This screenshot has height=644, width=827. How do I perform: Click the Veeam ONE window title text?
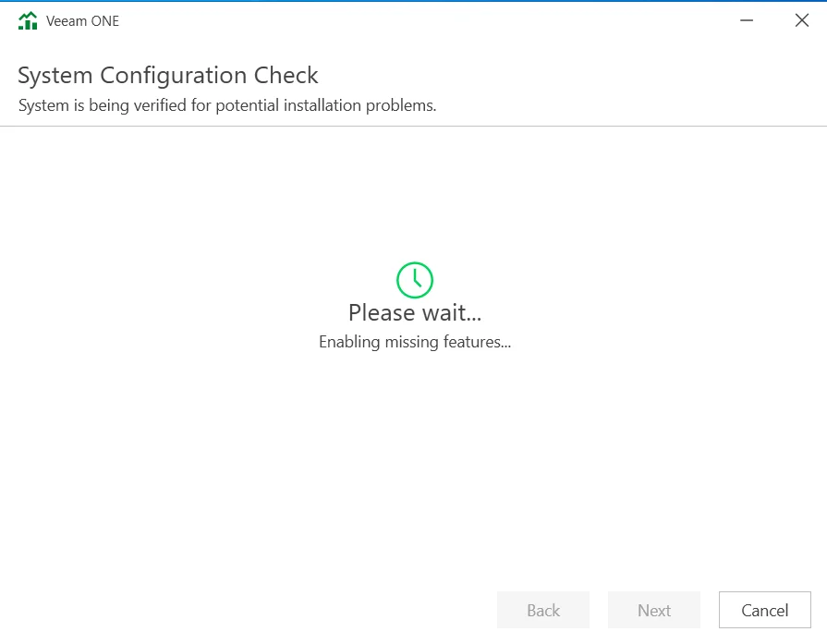tap(82, 21)
